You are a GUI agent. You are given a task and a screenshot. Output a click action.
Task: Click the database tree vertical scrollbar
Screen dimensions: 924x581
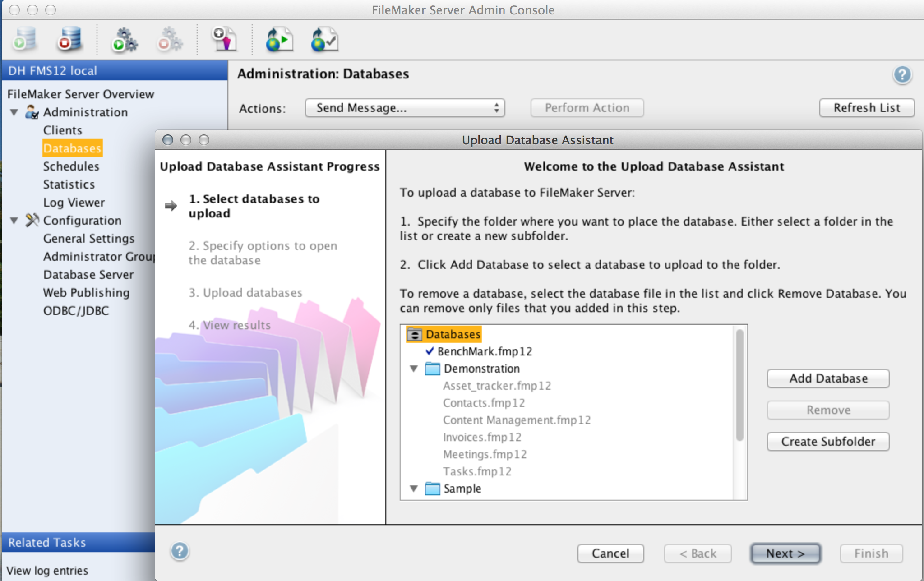pos(739,385)
